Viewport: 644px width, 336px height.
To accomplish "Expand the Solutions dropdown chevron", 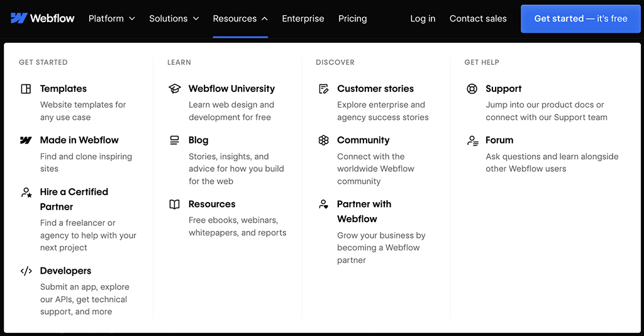I will (196, 18).
